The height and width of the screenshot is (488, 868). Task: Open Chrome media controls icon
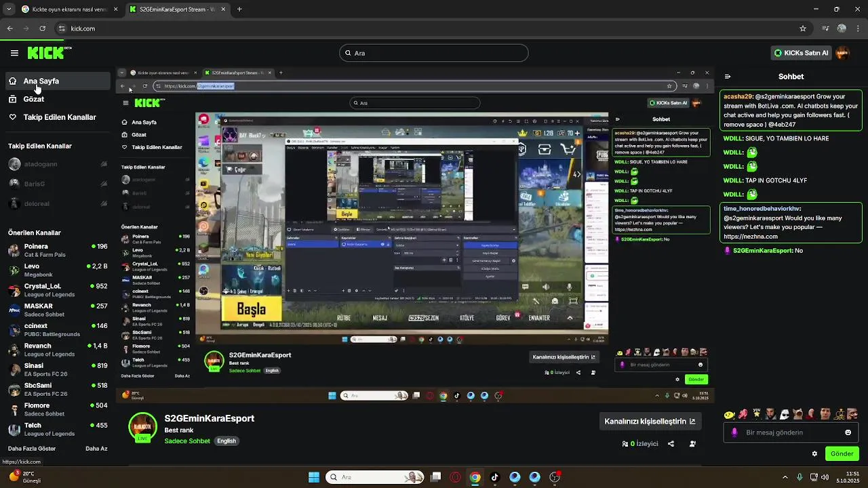(x=825, y=28)
